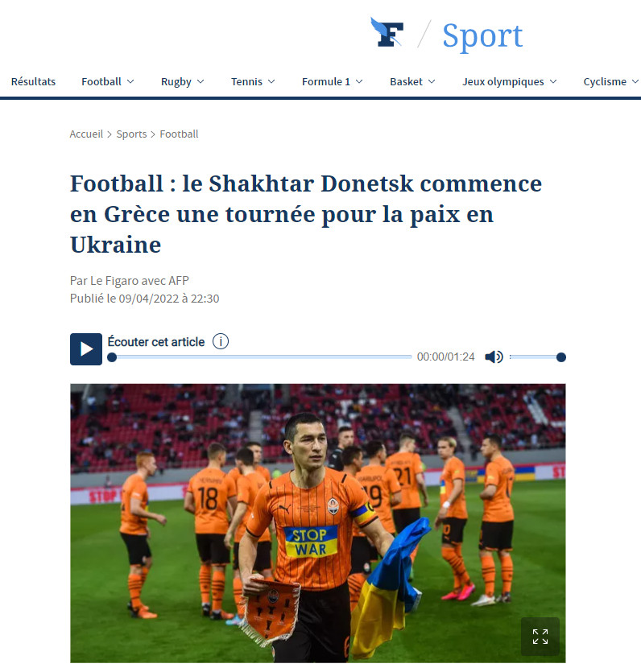This screenshot has height=672, width=641.
Task: Open Sports breadcrumb link
Action: click(131, 134)
